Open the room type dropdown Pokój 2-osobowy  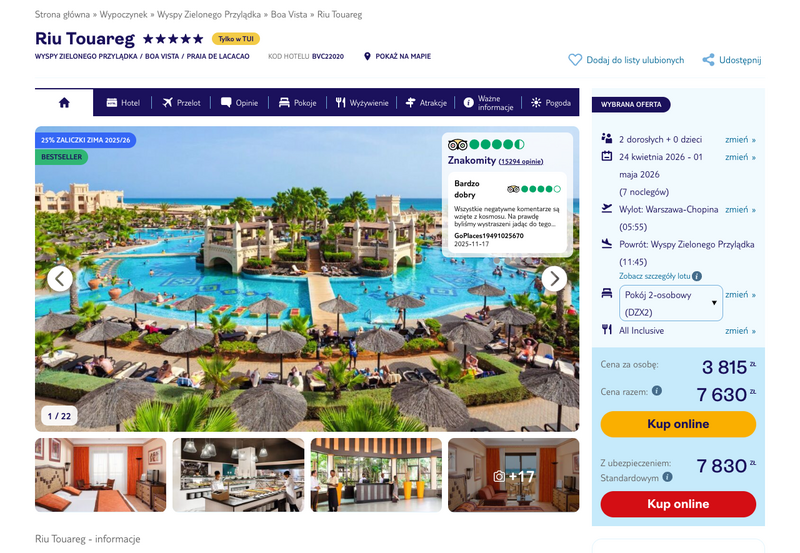(x=671, y=303)
